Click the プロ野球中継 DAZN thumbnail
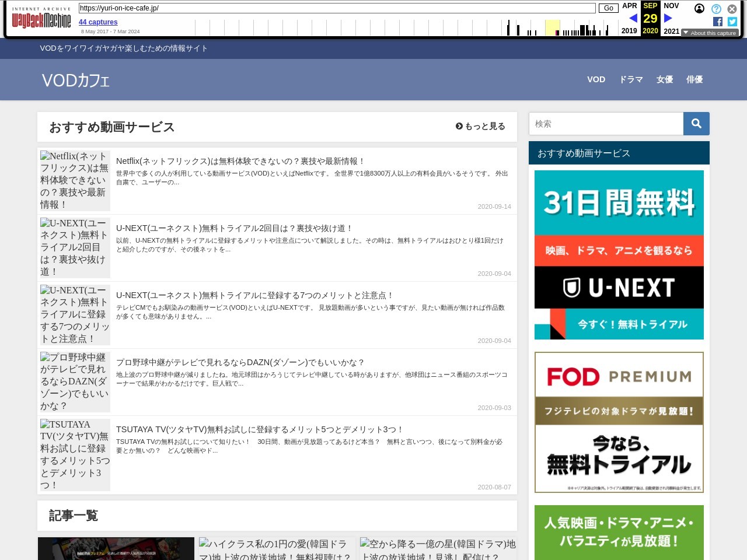 point(75,381)
